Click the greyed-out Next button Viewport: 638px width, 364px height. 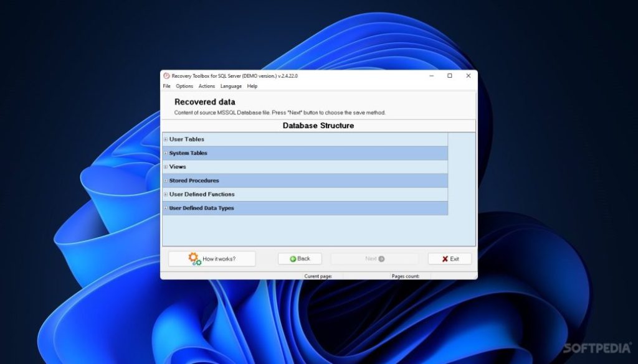point(374,259)
